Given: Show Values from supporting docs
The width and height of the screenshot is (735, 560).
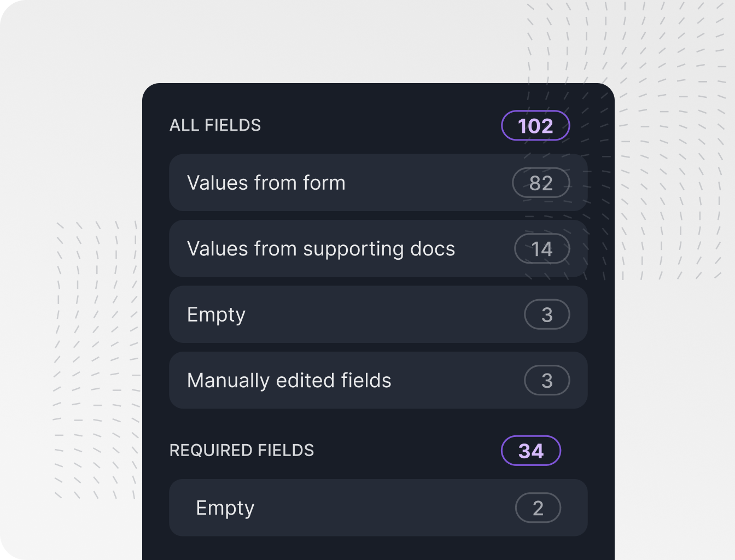Looking at the screenshot, I should click(x=321, y=249).
